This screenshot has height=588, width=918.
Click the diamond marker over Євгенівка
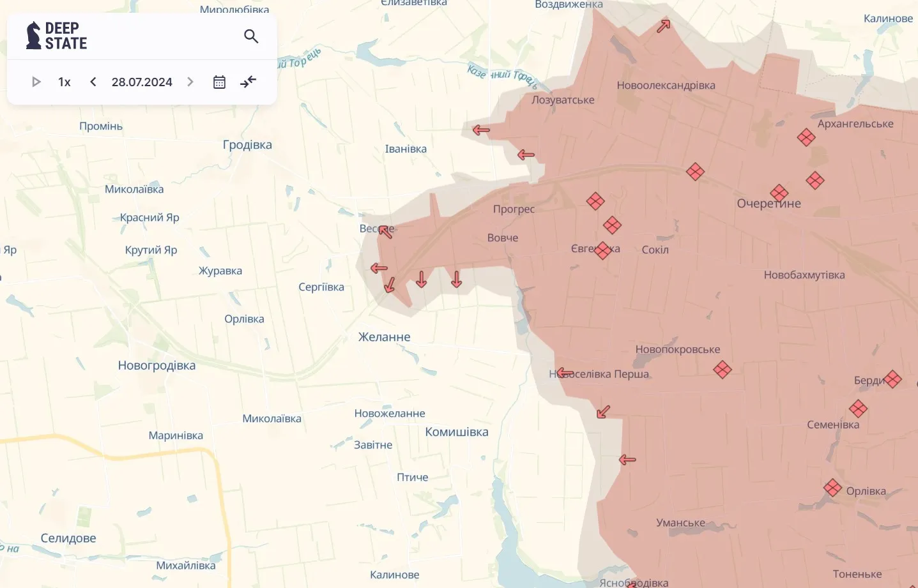pyautogui.click(x=602, y=250)
